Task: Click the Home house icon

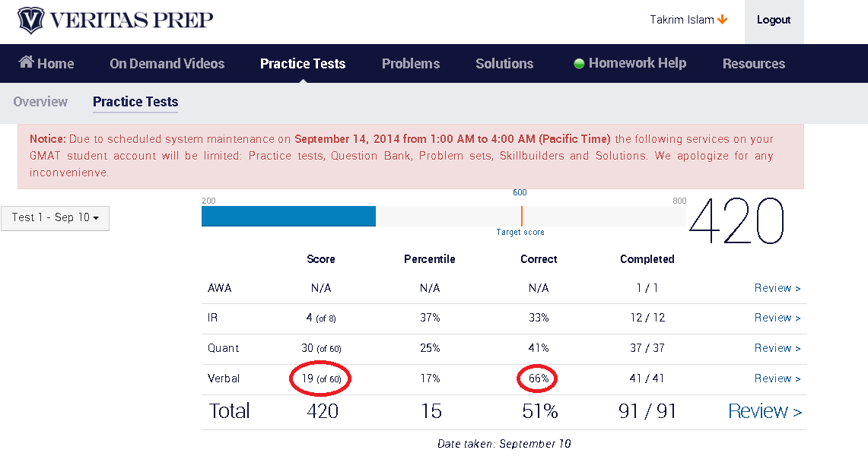Action: click(x=26, y=62)
